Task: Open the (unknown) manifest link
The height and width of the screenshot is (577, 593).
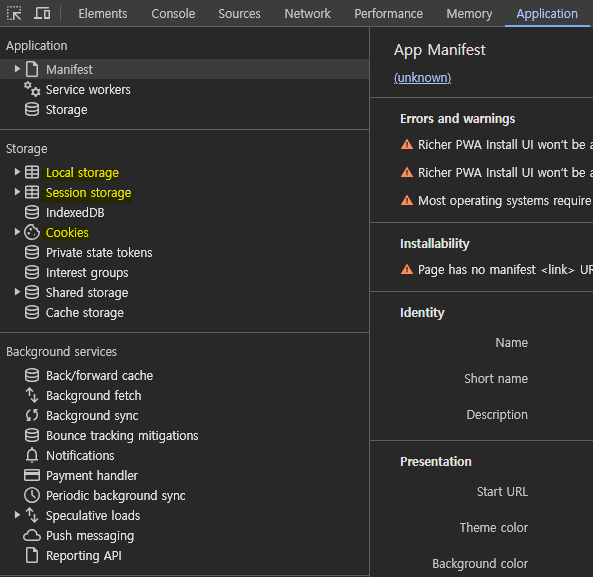Action: pos(422,78)
